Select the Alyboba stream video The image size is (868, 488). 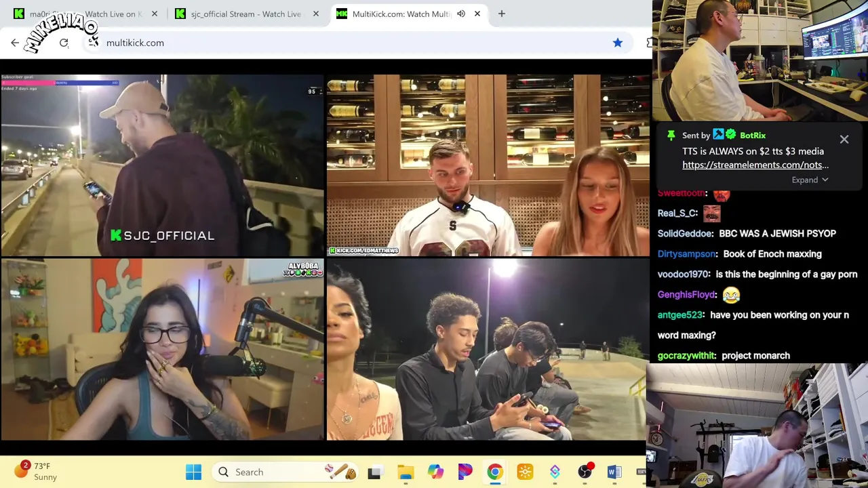[x=162, y=350]
